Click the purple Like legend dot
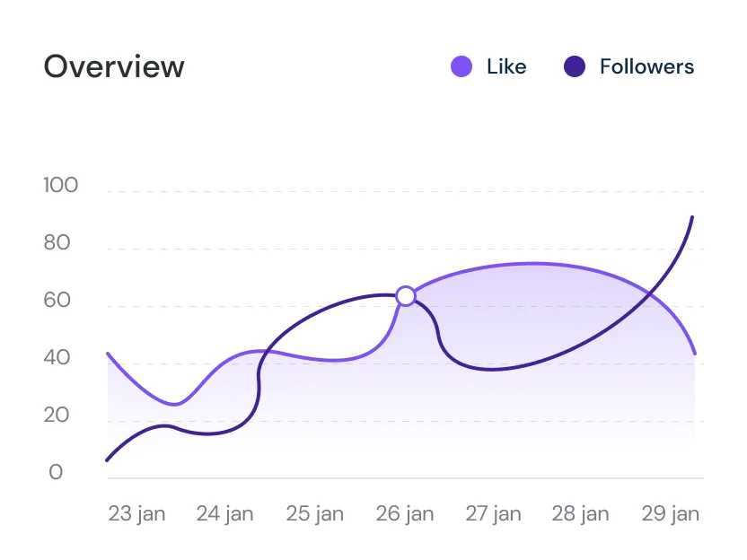The width and height of the screenshot is (747, 560). pyautogui.click(x=461, y=66)
